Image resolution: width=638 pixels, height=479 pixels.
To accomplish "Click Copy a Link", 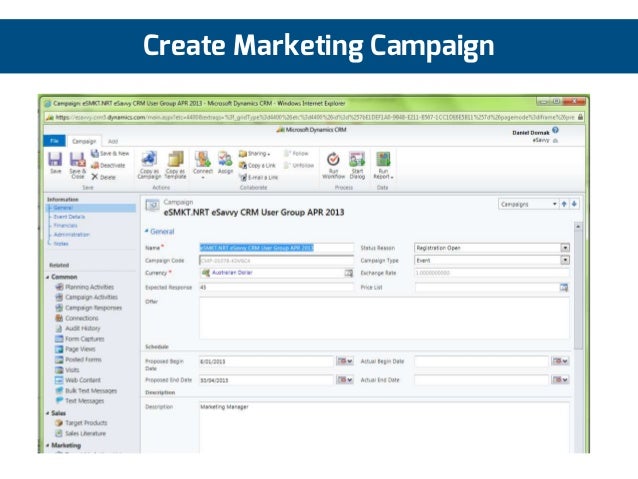I will pyautogui.click(x=257, y=165).
